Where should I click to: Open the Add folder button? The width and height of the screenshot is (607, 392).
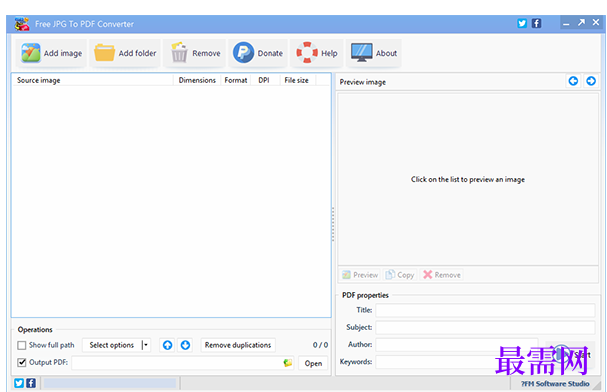125,53
